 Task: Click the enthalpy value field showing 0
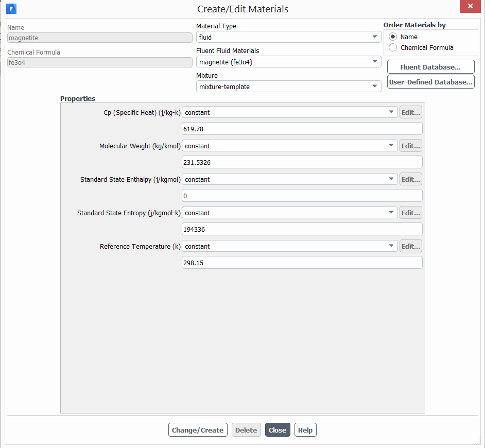(x=302, y=196)
